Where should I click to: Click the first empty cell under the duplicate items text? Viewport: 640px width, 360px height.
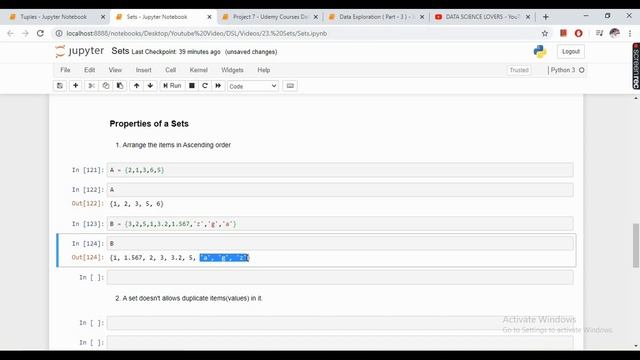coord(340,323)
